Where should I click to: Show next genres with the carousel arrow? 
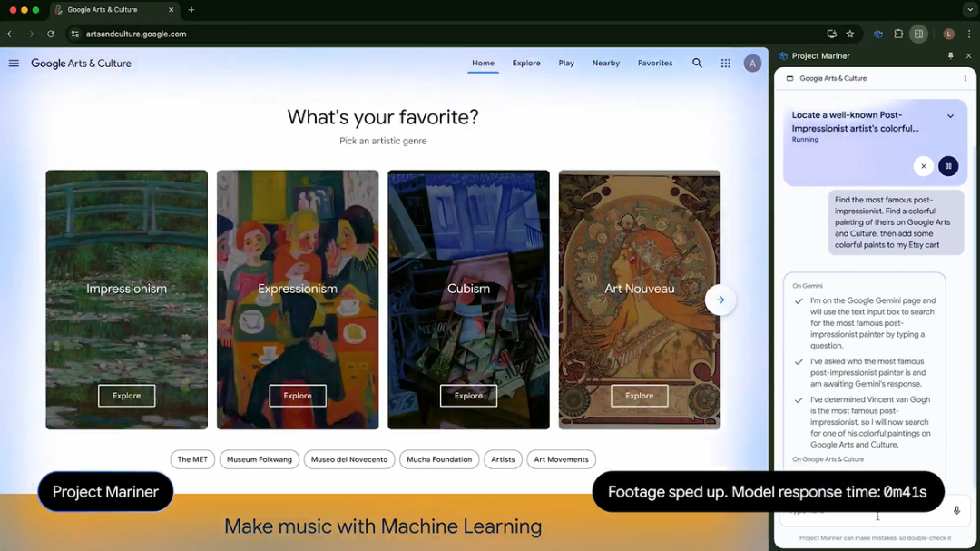tap(720, 300)
